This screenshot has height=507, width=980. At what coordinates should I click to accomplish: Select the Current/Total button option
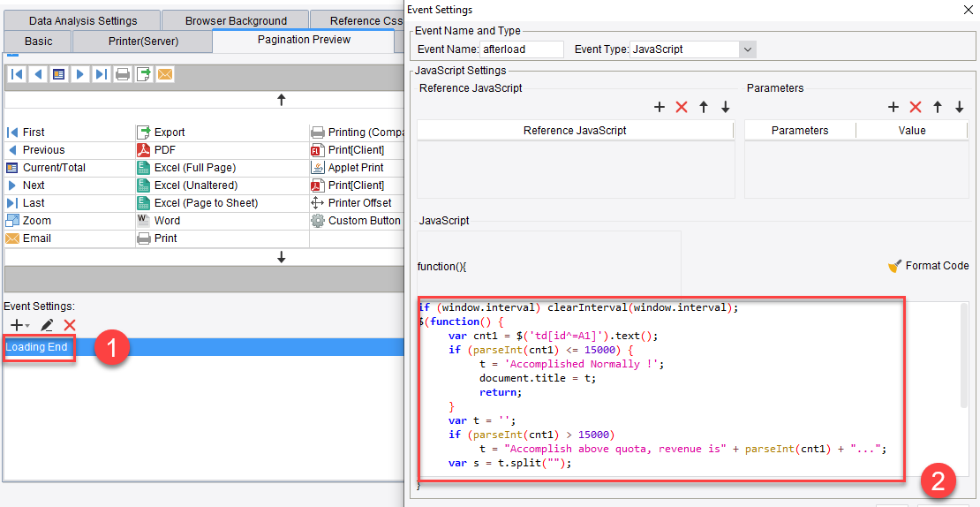(x=46, y=168)
